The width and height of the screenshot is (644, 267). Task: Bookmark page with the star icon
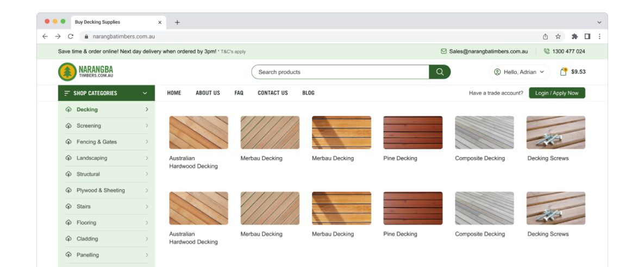point(558,36)
